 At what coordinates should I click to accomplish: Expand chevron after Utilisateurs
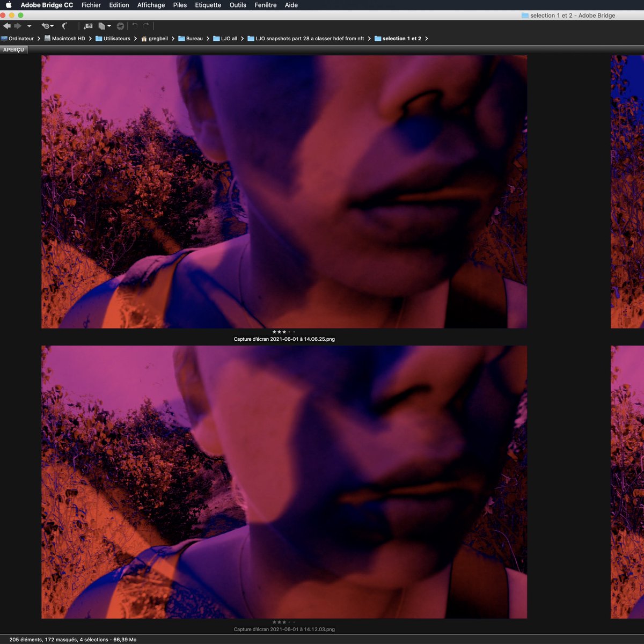(135, 39)
